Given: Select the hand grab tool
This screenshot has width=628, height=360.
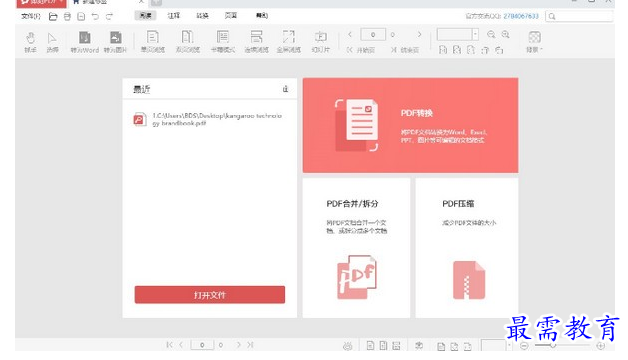Looking at the screenshot, I should click(30, 42).
